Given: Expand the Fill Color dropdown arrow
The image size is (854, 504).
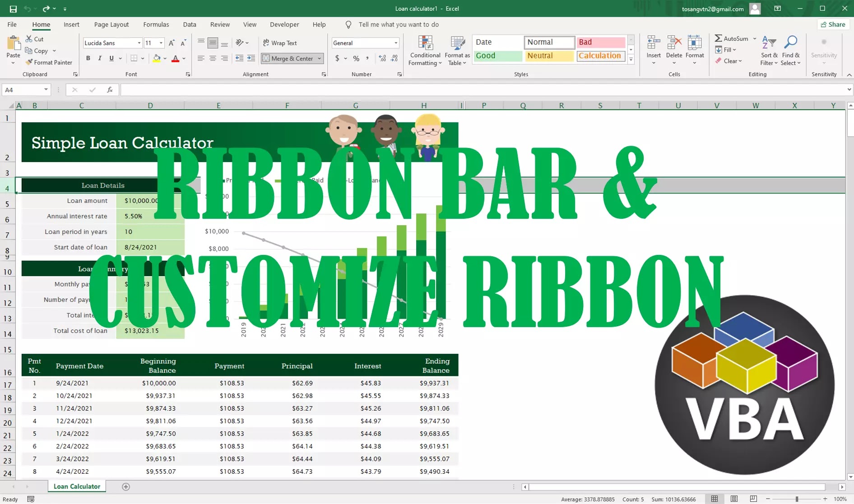Looking at the screenshot, I should coord(165,59).
